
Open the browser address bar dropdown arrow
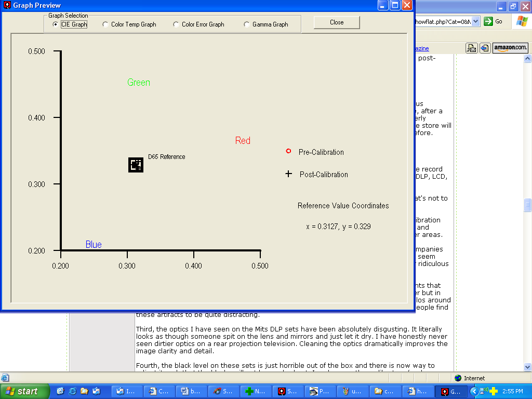[475, 21]
